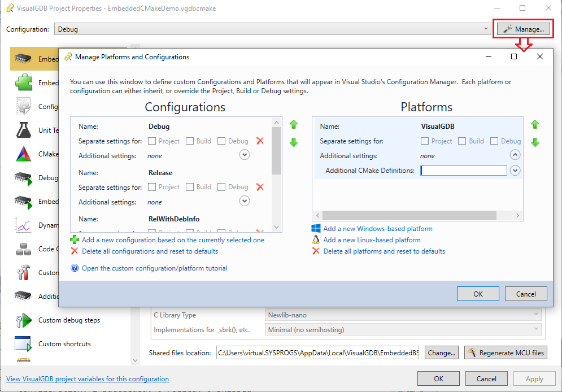
Task: Click the Regenerate MCU files button
Action: [x=506, y=352]
